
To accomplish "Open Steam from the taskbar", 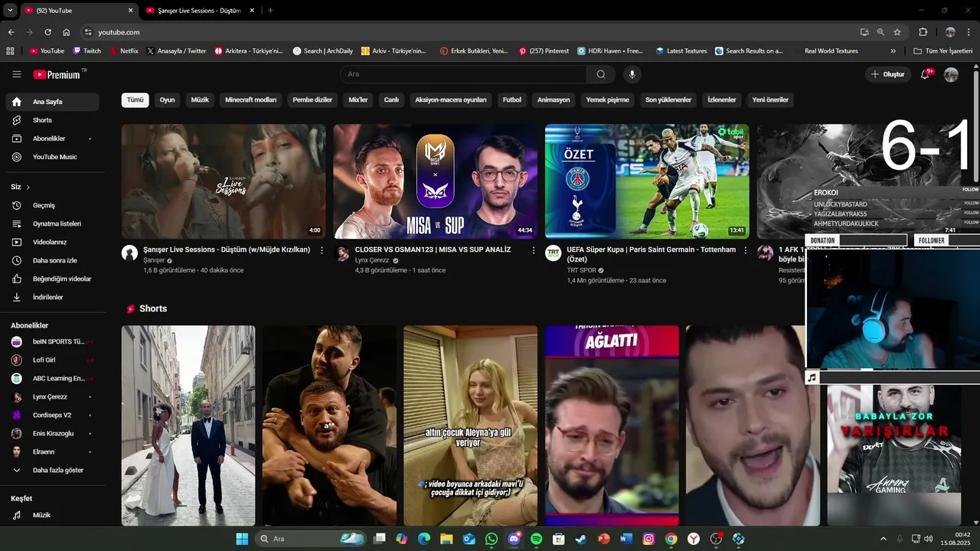I will pyautogui.click(x=581, y=539).
